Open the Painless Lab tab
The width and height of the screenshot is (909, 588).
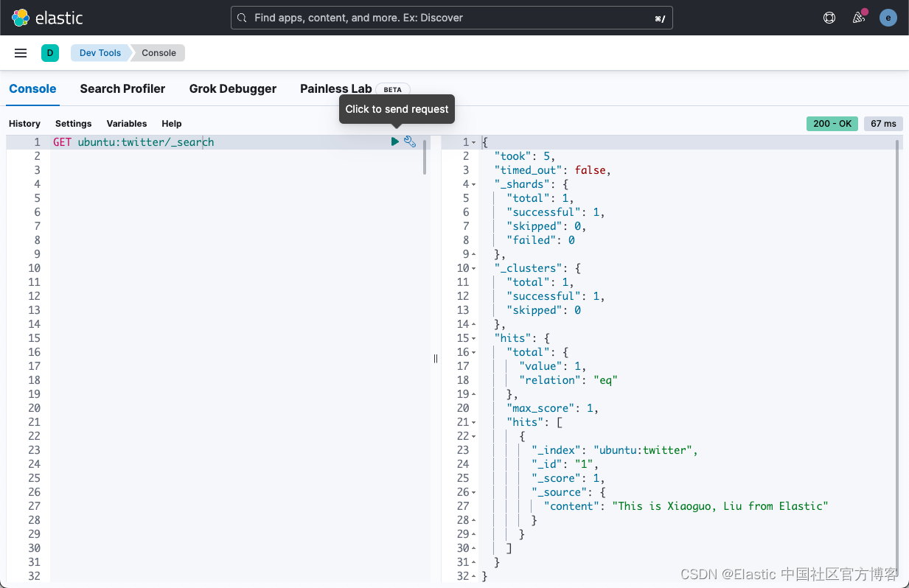(335, 88)
